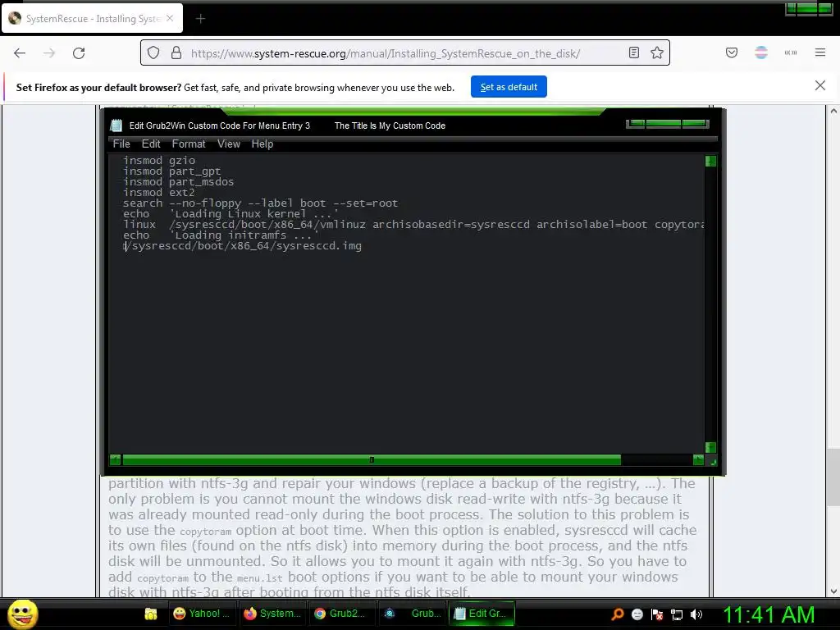Switch to the System... Firefox taskbar button
Screen dimensions: 840x630
click(x=272, y=614)
